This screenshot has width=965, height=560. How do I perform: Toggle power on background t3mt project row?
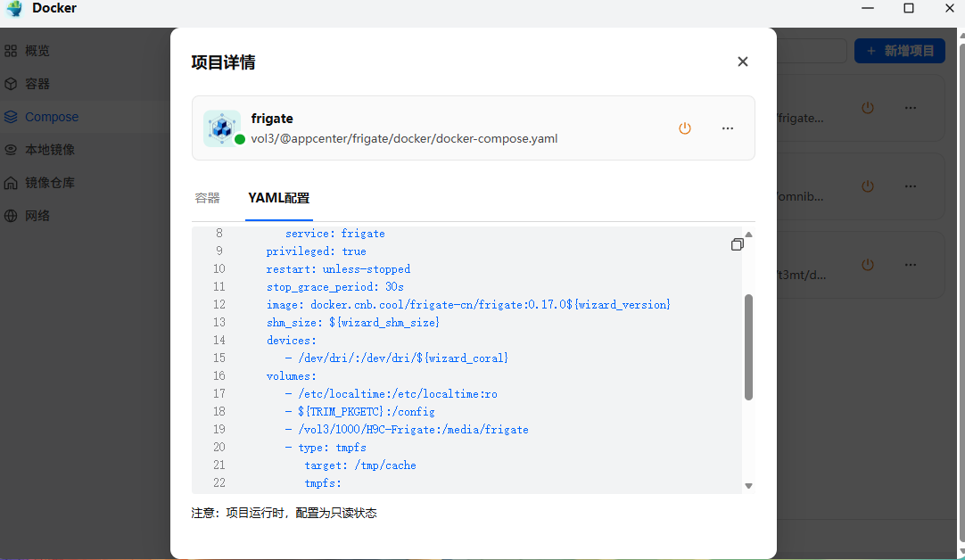coord(868,265)
